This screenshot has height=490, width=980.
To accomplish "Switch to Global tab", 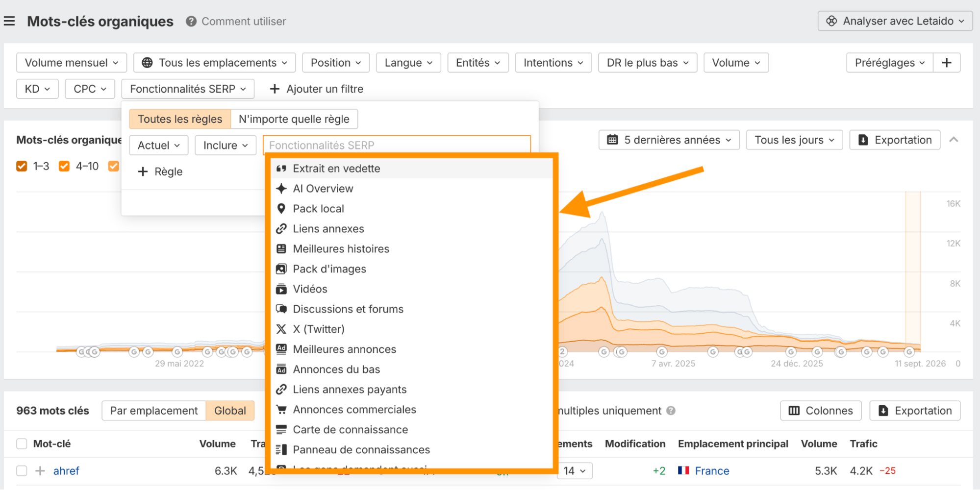I will (x=230, y=411).
